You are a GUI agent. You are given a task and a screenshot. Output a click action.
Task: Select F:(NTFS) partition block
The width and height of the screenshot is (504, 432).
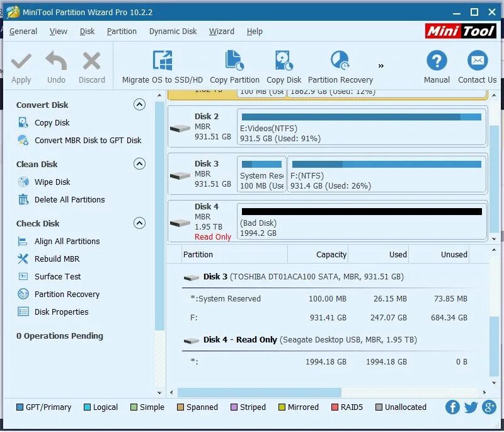pos(387,174)
